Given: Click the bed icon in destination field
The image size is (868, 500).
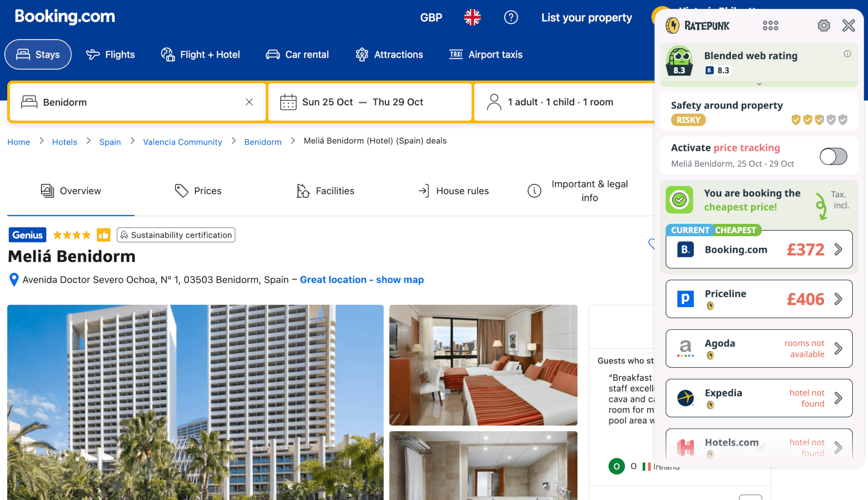Looking at the screenshot, I should [29, 102].
